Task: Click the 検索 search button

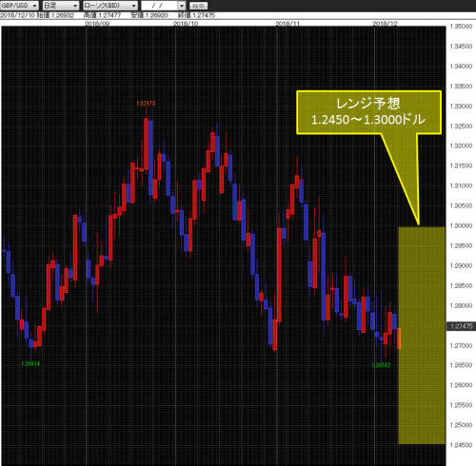Action: 198,6
